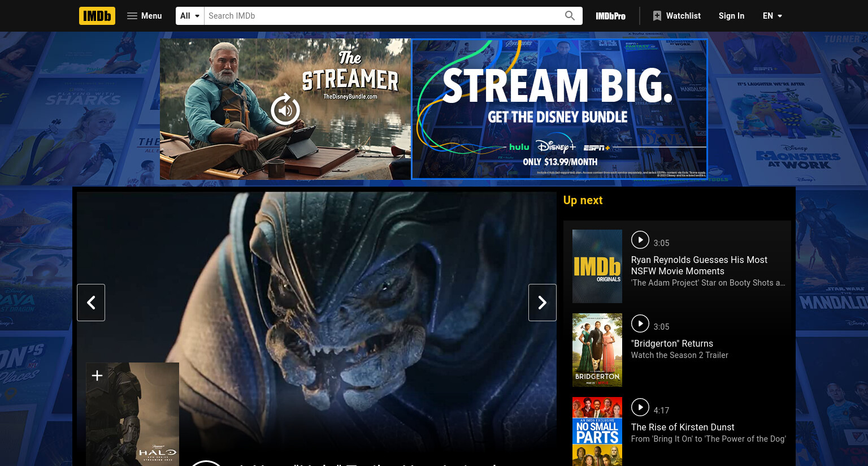Play the Ryan Reynolds video

click(640, 240)
